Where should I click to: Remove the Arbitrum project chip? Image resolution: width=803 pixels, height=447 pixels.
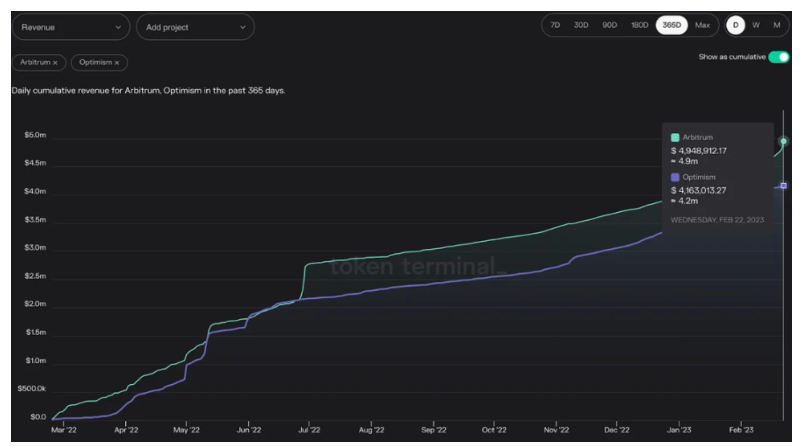point(55,62)
